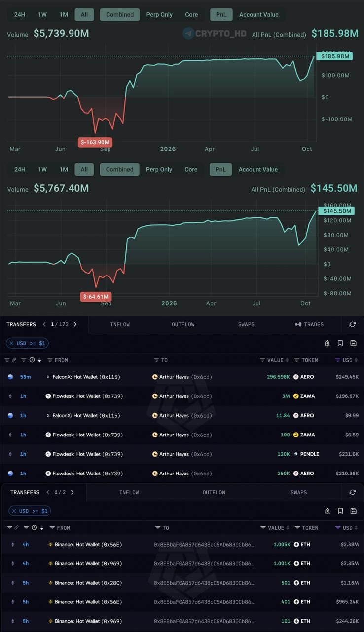The height and width of the screenshot is (632, 364).
Task: Remove USD >= $1 filter in 1/172 panel
Action: coord(11,343)
